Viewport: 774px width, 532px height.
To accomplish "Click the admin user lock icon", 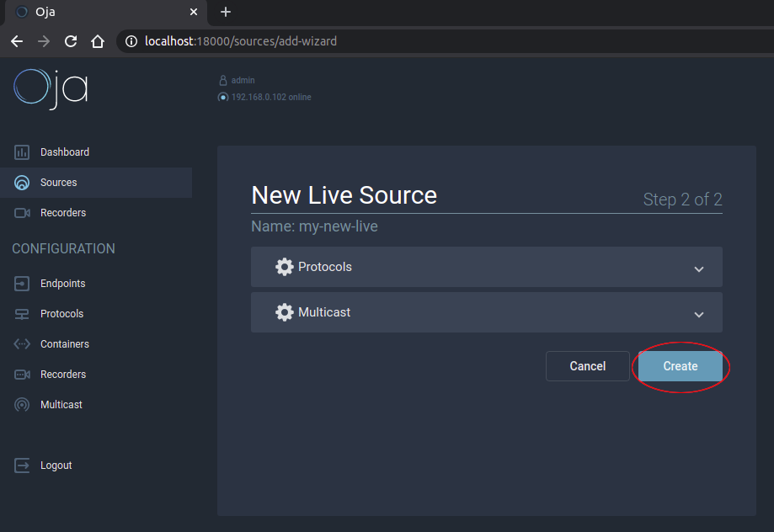I will click(223, 81).
